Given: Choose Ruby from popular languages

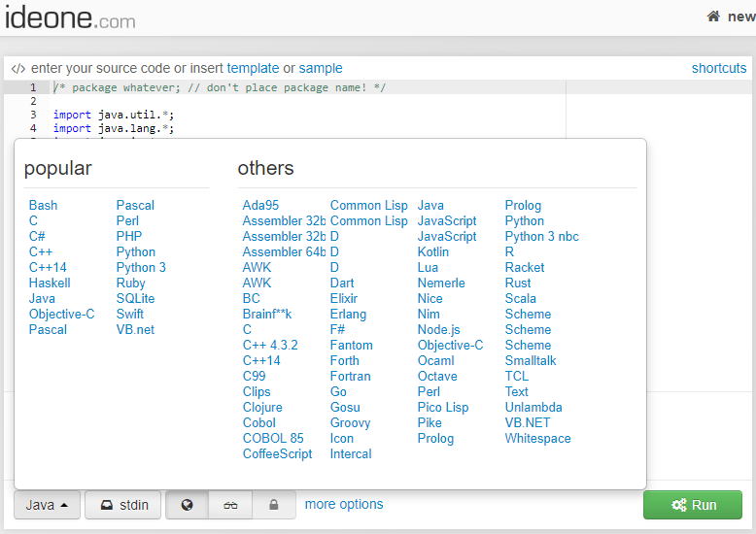Looking at the screenshot, I should pos(130,283).
